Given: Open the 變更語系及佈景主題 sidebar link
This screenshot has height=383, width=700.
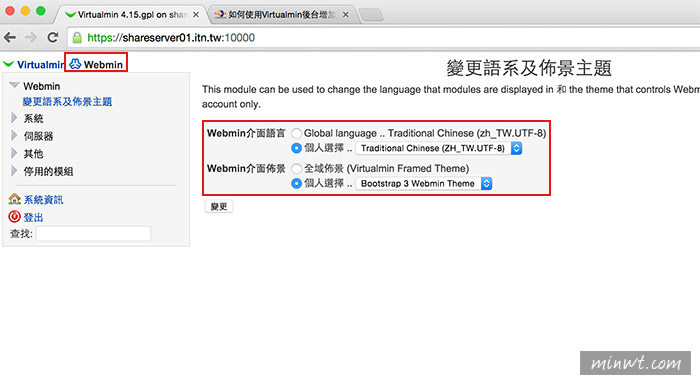Looking at the screenshot, I should (x=67, y=102).
